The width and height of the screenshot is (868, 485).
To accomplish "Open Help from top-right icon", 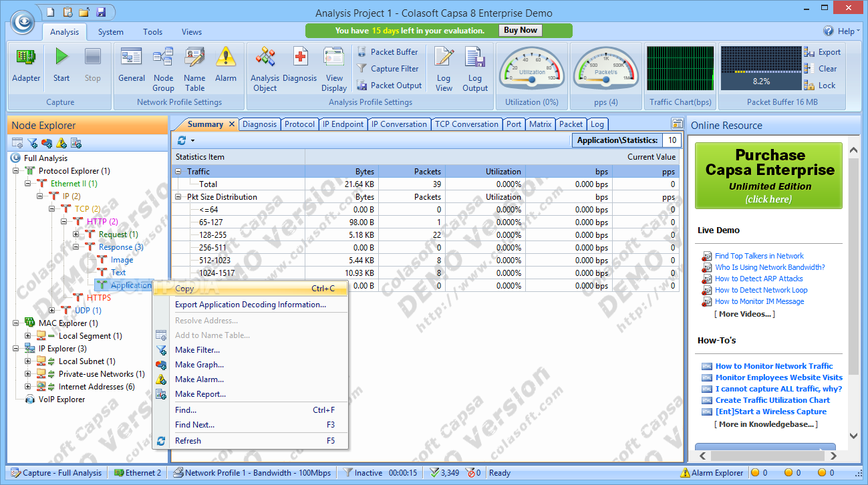I will [829, 31].
